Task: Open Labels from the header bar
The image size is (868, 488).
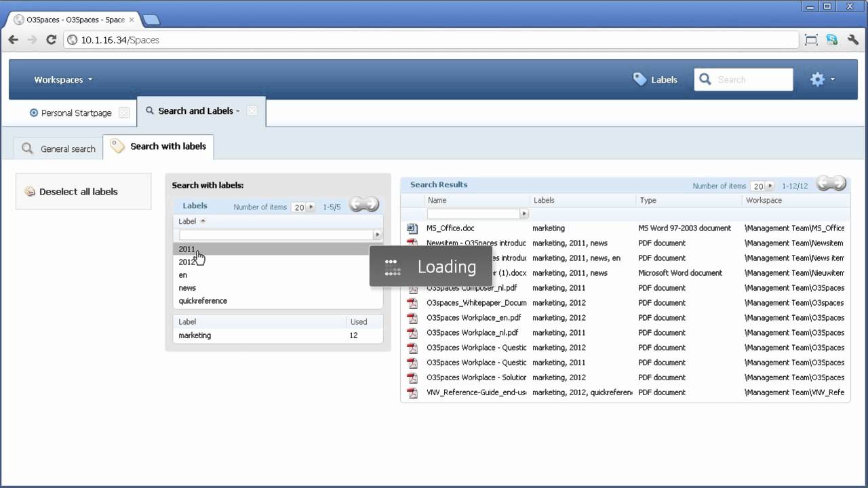Action: pyautogui.click(x=655, y=79)
